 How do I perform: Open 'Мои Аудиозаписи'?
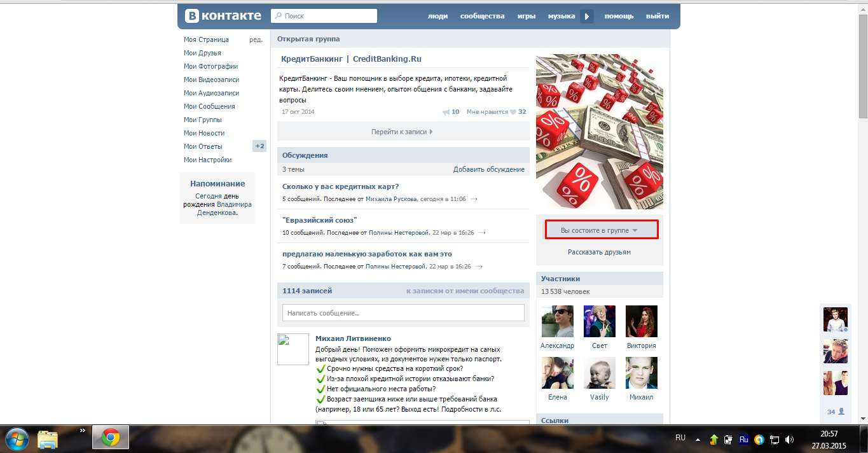[x=211, y=93]
